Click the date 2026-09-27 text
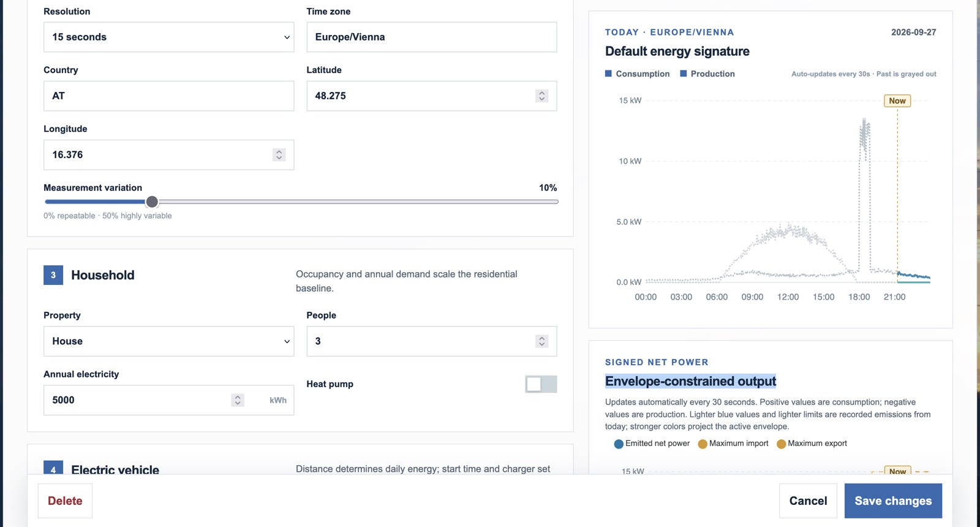Screen dimensions: 980x527 pos(913,32)
